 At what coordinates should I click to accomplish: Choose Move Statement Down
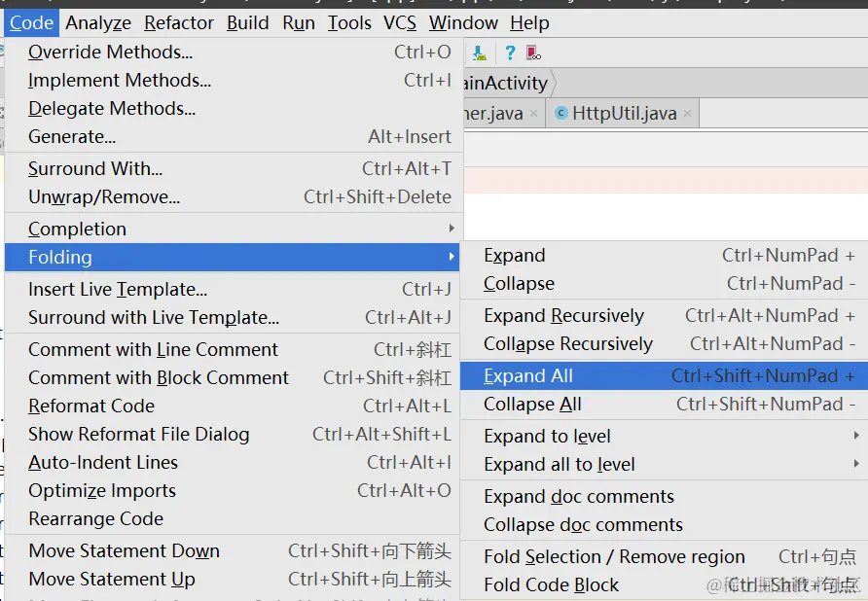pos(234,551)
